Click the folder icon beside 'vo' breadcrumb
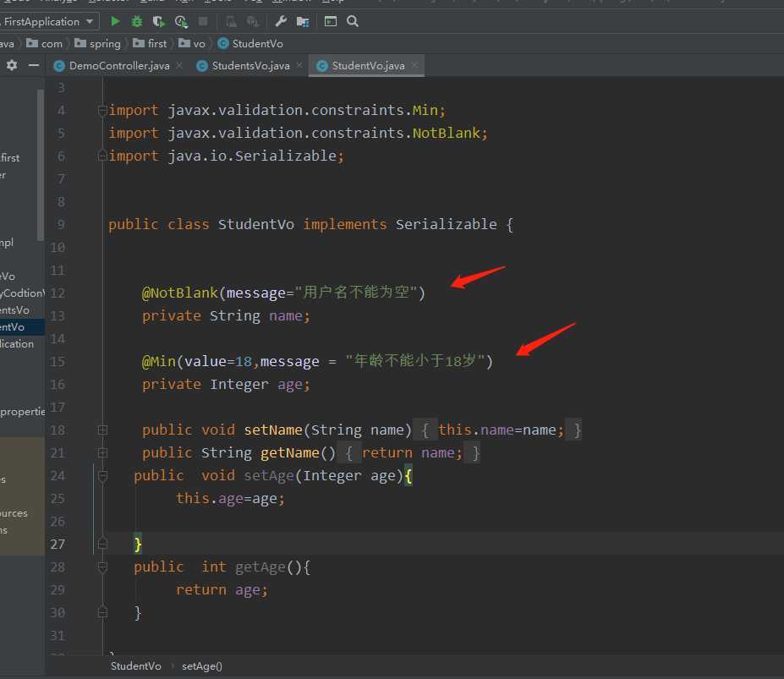This screenshot has width=784, height=679. [184, 43]
